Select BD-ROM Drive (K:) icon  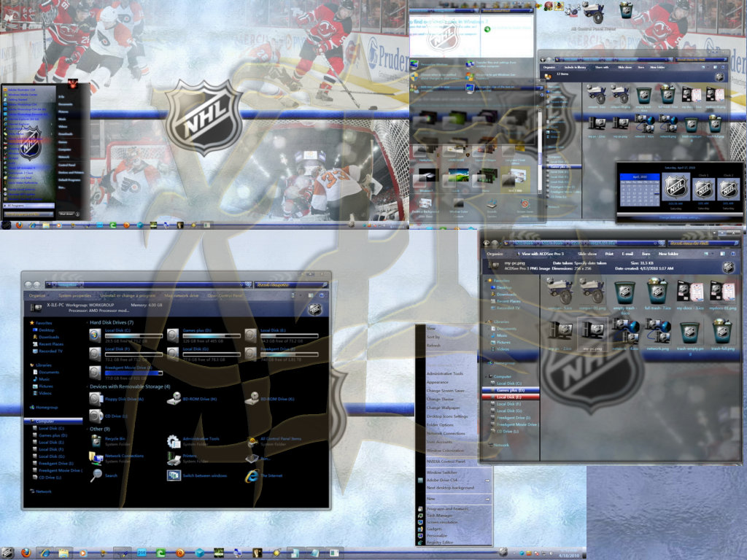252,399
